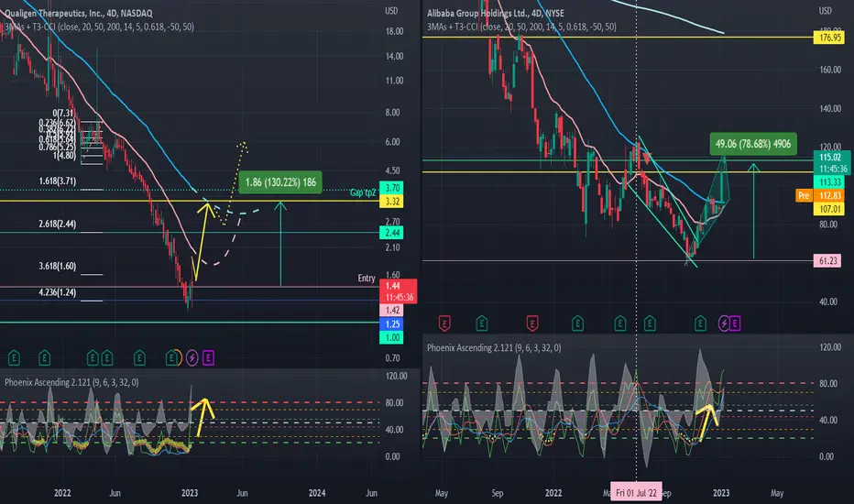This screenshot has height=504, width=854.
Task: Open the Qualigen earnings marker just left of 2022
Action: [45, 358]
